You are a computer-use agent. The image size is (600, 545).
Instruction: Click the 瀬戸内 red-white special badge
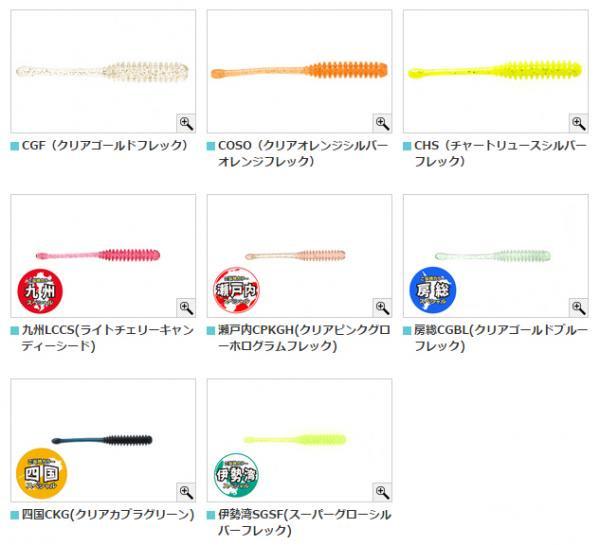click(236, 290)
